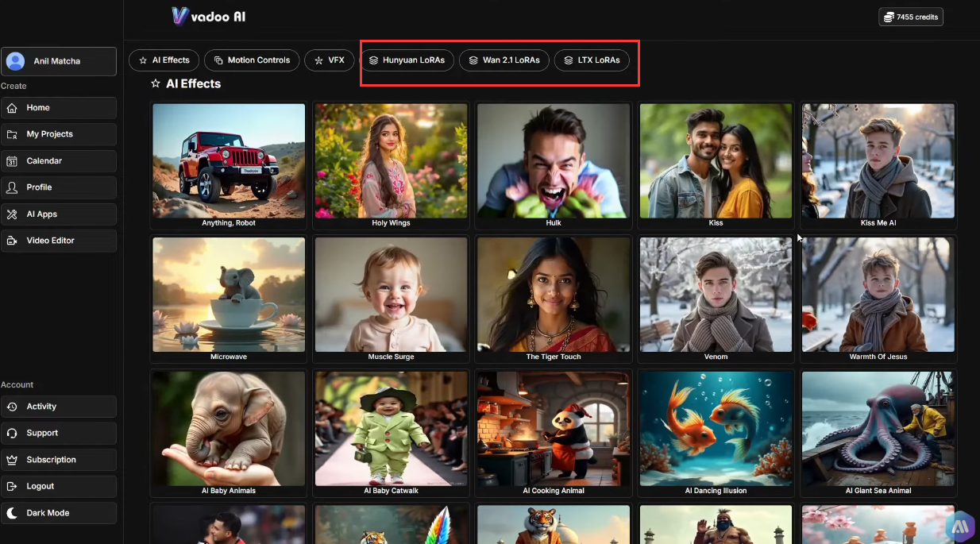Select the Anything, Robot effect thumbnail
This screenshot has width=980, height=544.
[229, 160]
